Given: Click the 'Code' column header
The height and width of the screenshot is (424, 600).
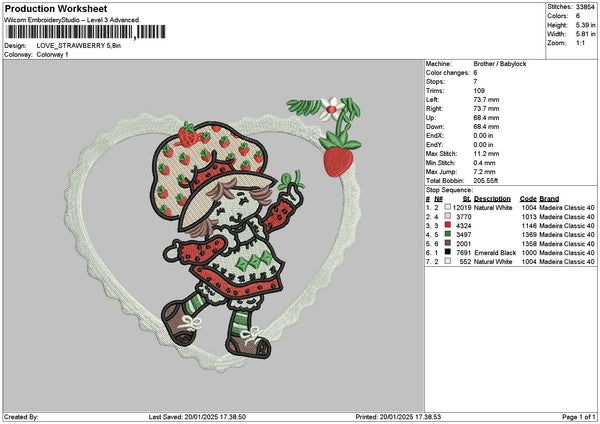Looking at the screenshot, I should tap(528, 199).
